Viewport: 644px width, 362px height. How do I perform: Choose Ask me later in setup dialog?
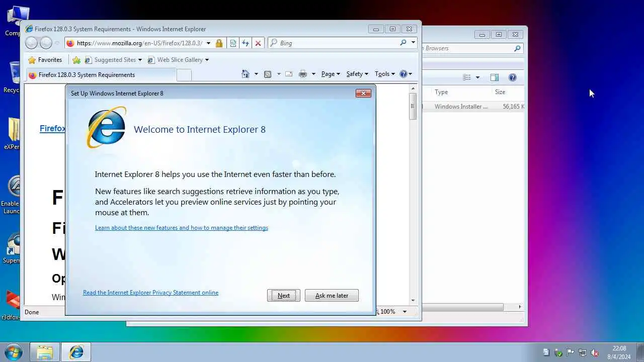click(332, 296)
